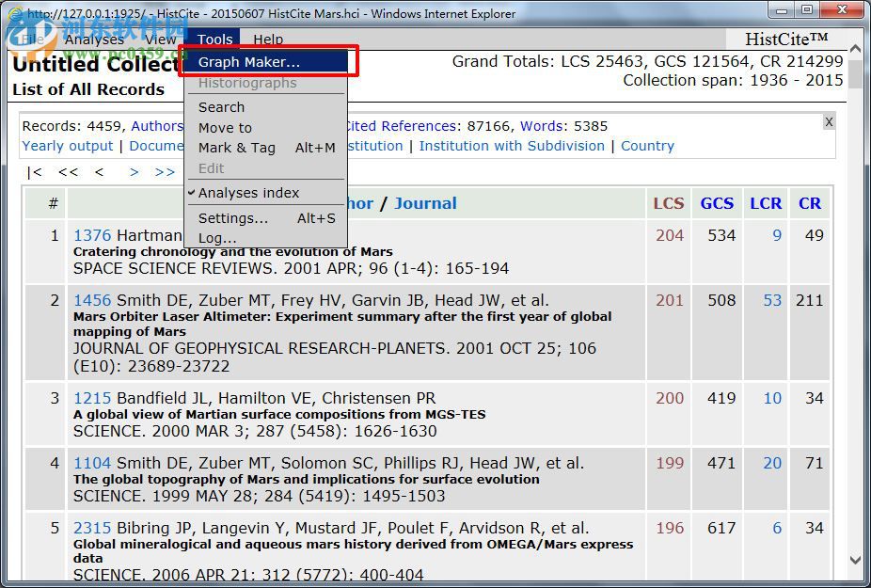This screenshot has height=588, width=871.
Task: Jump forward with the >> control
Action: pos(165,172)
